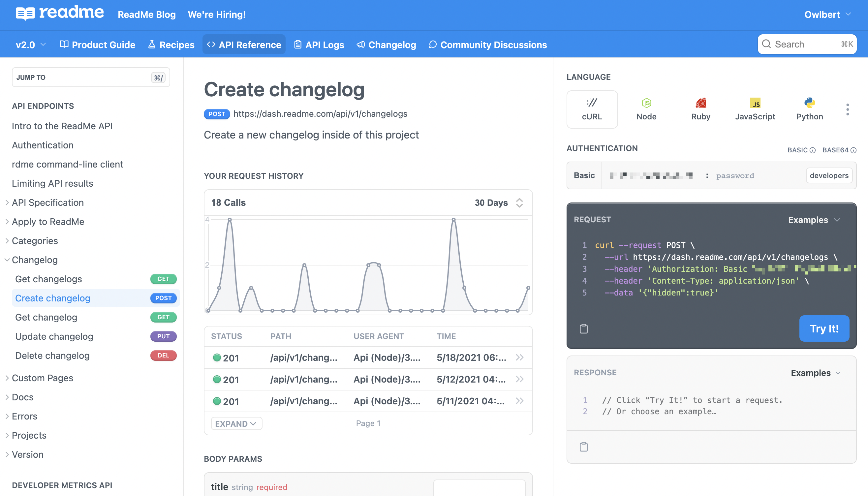The image size is (868, 496).
Task: Copy response with clipboard icon
Action: coord(583,447)
